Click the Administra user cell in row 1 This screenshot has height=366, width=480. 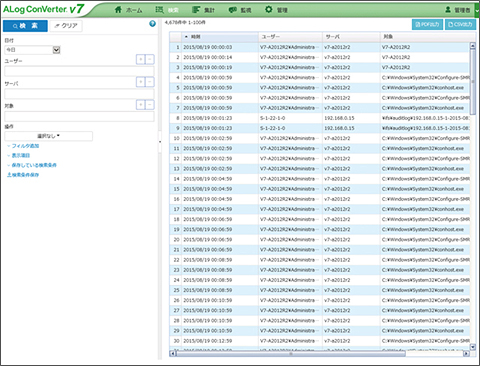click(289, 47)
